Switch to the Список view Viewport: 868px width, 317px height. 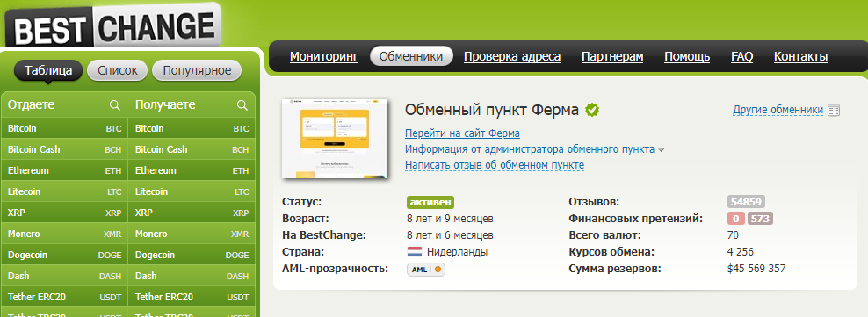[117, 70]
